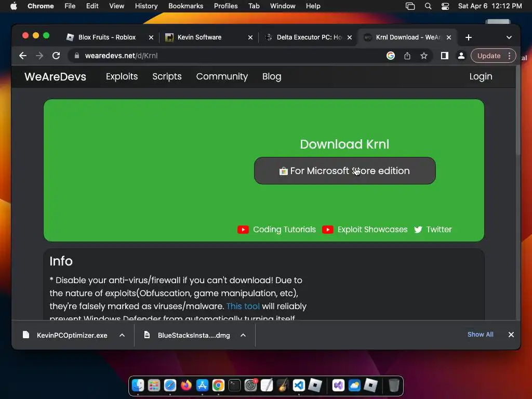This screenshot has width=532, height=399.
Task: Follow the 'This tool' hyperlink
Action: point(243,306)
